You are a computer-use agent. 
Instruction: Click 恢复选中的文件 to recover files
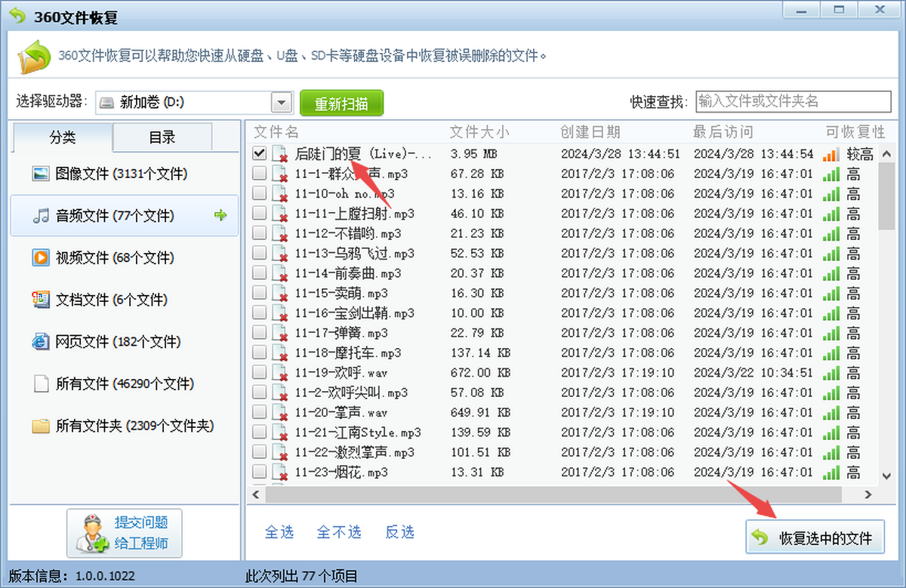(815, 537)
